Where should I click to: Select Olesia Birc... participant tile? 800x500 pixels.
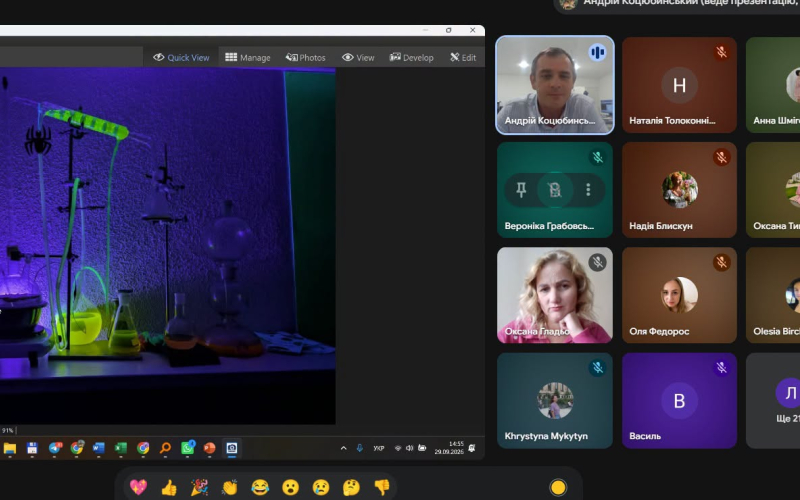point(773,295)
